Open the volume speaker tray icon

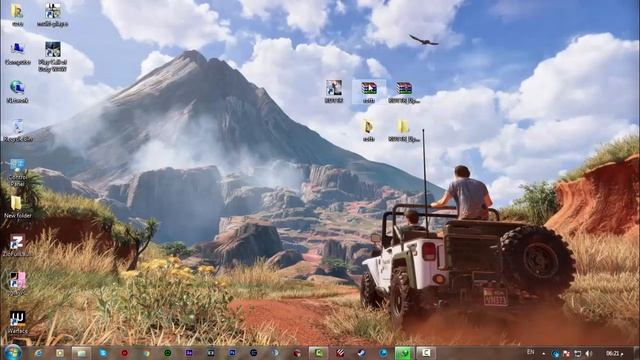click(x=588, y=353)
